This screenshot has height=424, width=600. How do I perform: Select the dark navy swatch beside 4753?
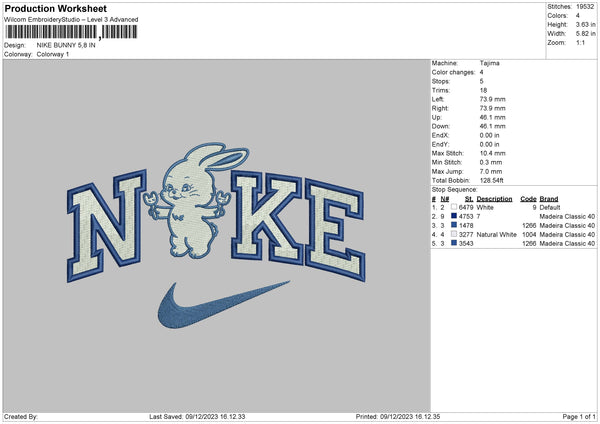coord(454,216)
